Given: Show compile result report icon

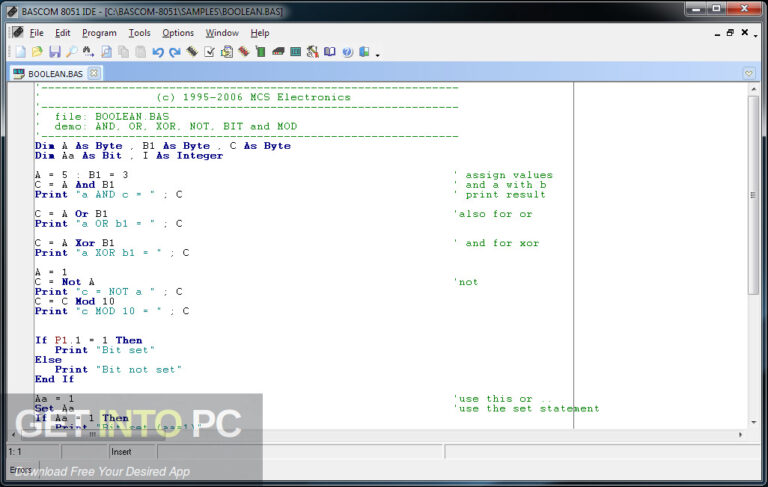Looking at the screenshot, I should (x=226, y=51).
